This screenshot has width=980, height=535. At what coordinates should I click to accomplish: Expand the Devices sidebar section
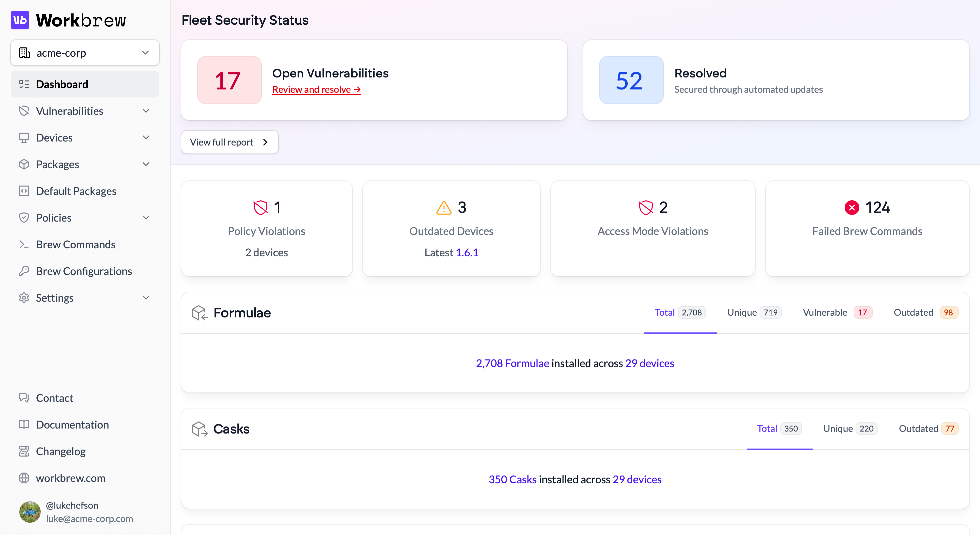click(146, 138)
